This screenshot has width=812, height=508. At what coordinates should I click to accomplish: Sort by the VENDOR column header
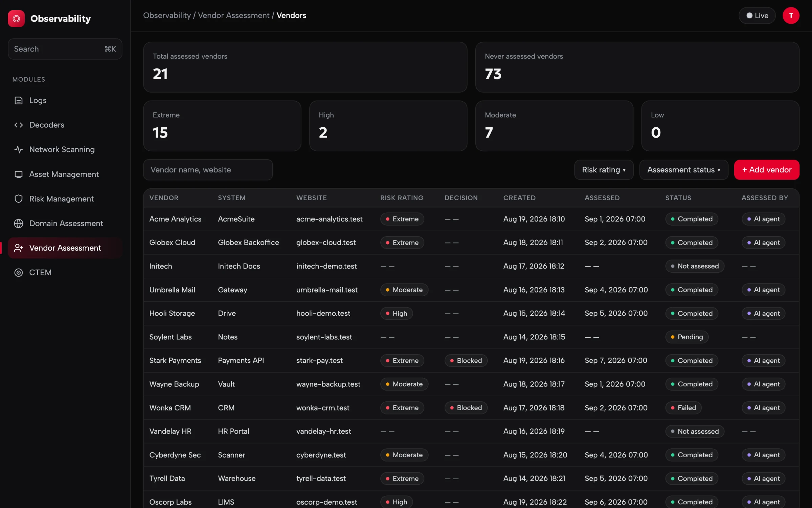pos(164,198)
